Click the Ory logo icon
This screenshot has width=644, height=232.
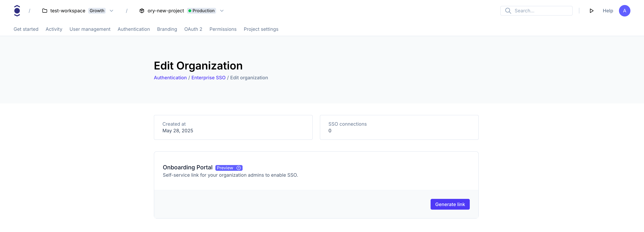tap(17, 11)
